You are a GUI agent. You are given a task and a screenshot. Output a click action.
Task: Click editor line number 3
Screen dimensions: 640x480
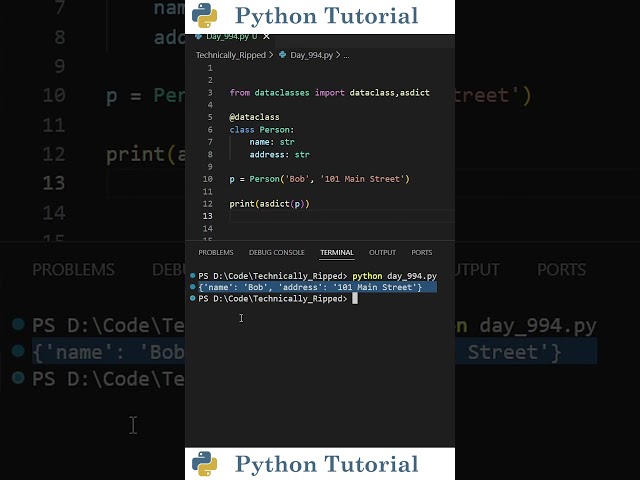click(x=210, y=93)
